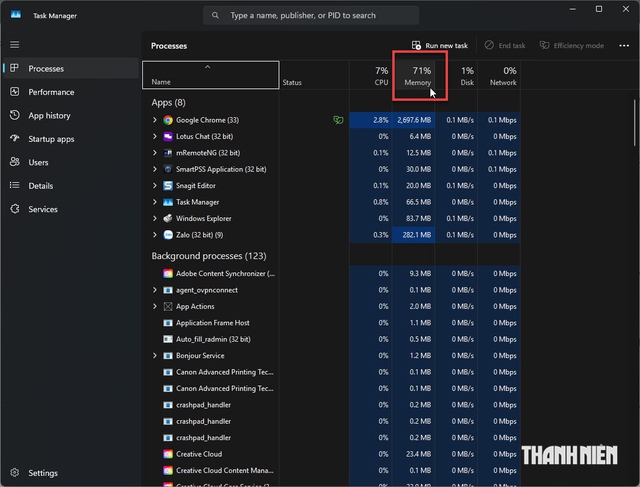Click the Windows Explorer icon
Viewport: 640px width, 487px height.
click(x=168, y=218)
